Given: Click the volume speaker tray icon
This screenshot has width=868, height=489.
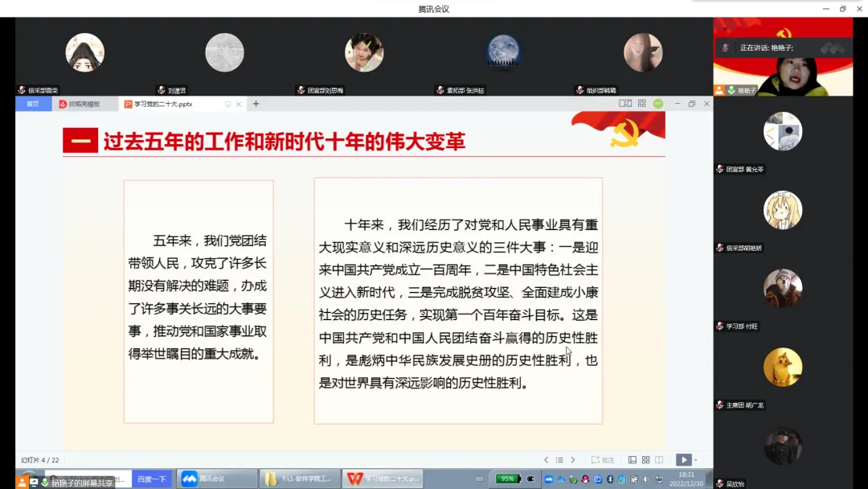Looking at the screenshot, I should (x=646, y=479).
